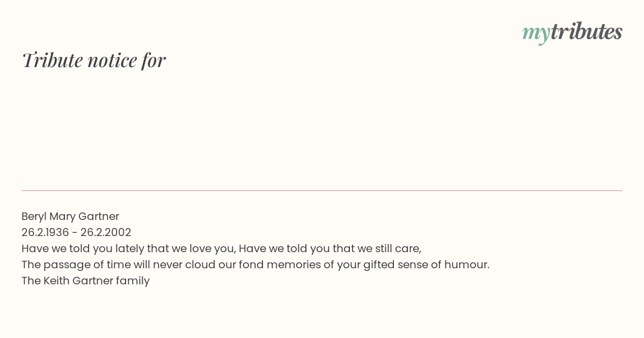Click the dark "tributes" logo text
This screenshot has height=338, width=644.
click(587, 31)
